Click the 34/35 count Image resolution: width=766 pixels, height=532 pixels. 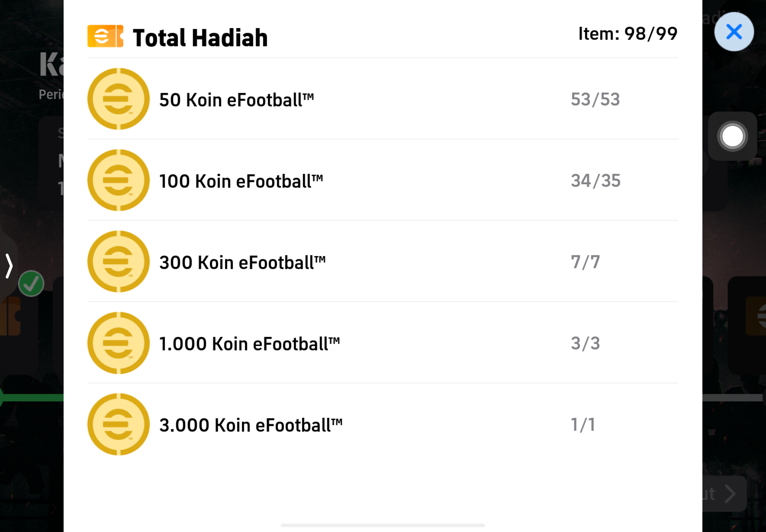pos(596,181)
